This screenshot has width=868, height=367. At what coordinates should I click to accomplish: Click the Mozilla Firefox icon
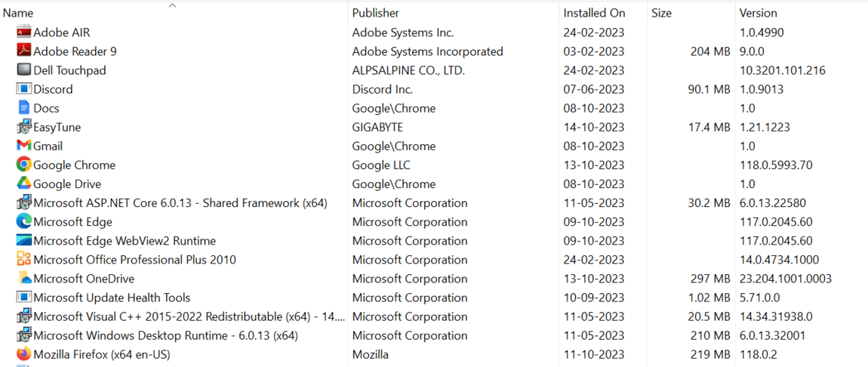tap(24, 353)
